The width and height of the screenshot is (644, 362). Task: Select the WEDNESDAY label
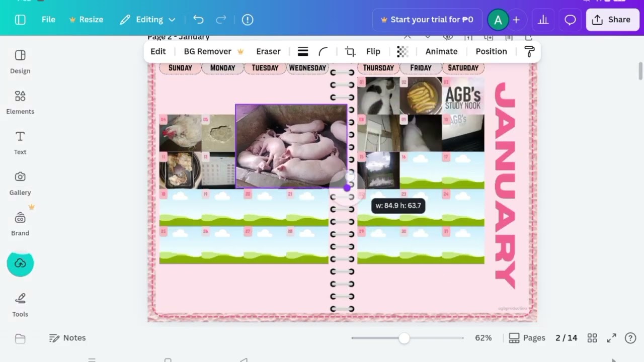pyautogui.click(x=307, y=68)
